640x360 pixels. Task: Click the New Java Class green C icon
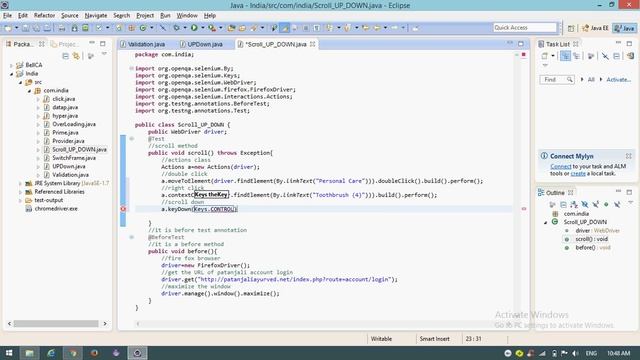click(143, 28)
